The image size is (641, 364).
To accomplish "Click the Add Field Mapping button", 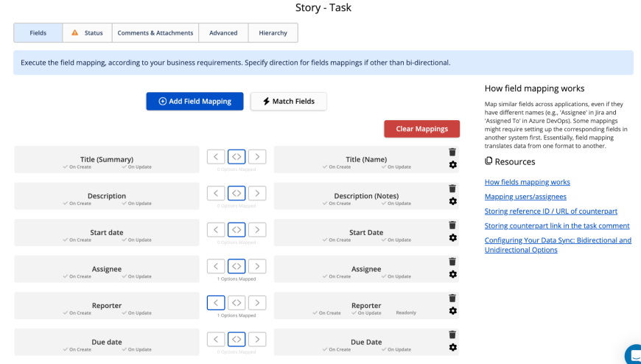I will [195, 101].
